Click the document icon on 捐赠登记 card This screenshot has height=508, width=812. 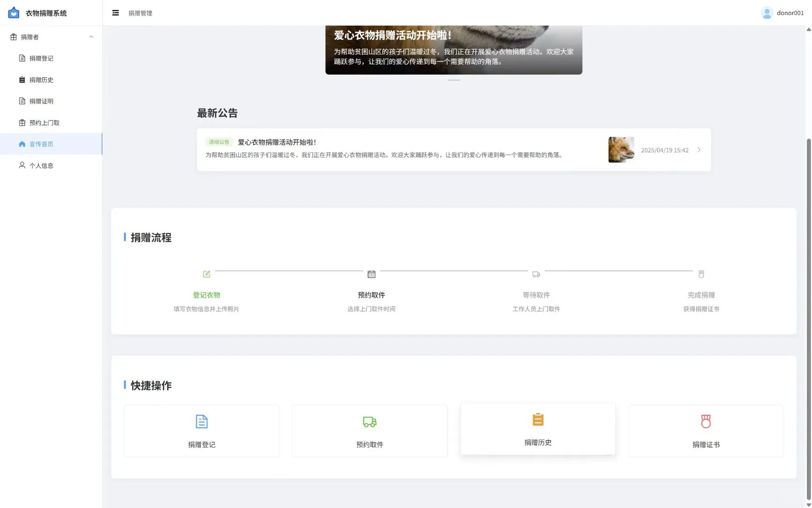point(201,421)
